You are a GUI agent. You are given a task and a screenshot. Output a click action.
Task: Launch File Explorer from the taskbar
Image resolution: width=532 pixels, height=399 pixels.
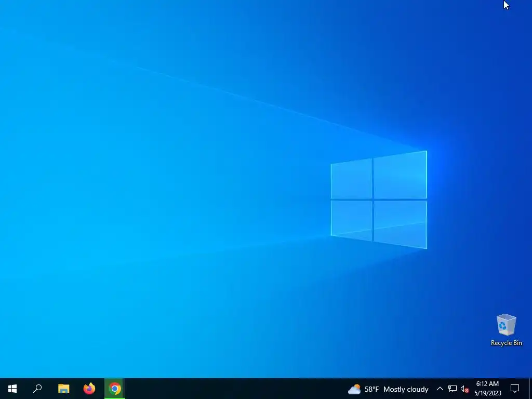pyautogui.click(x=63, y=389)
